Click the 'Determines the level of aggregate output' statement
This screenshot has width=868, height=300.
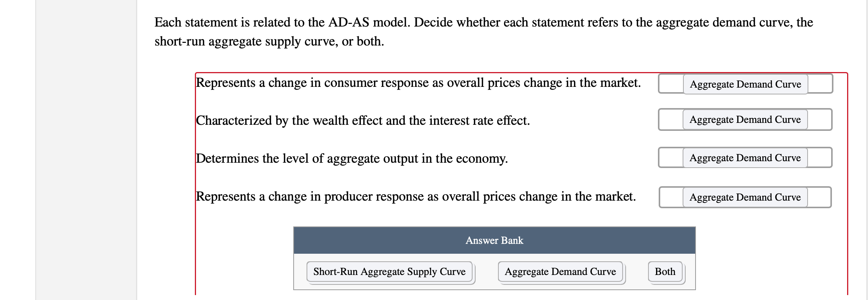click(351, 158)
